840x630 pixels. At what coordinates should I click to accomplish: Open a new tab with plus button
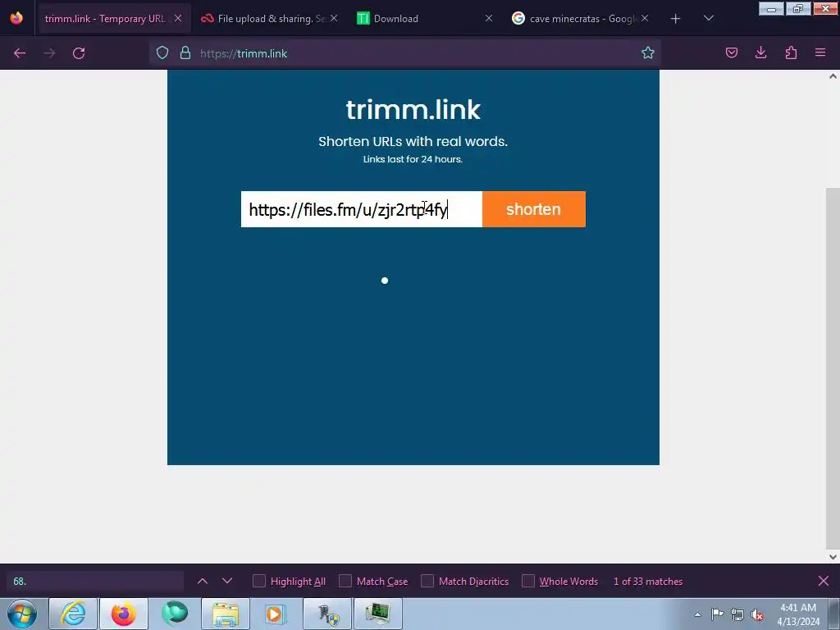[x=676, y=19]
